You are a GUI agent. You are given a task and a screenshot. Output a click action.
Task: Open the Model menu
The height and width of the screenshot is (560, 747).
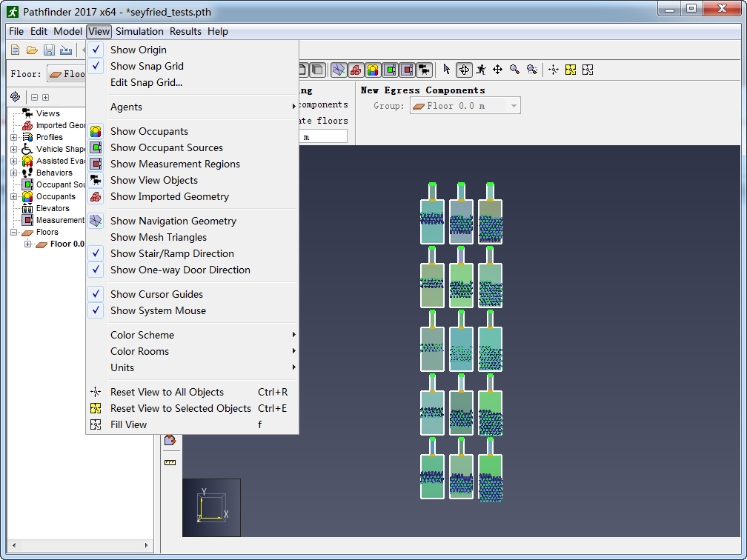click(67, 31)
